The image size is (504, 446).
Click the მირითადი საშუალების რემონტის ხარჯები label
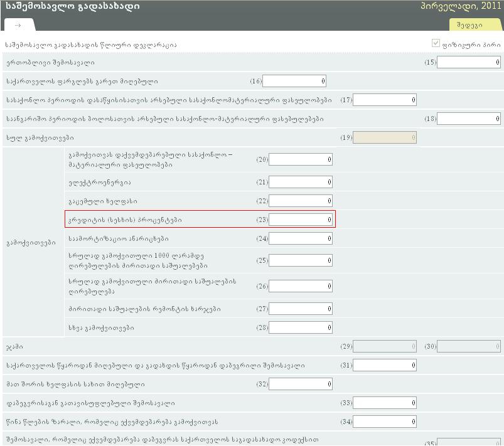point(144,309)
